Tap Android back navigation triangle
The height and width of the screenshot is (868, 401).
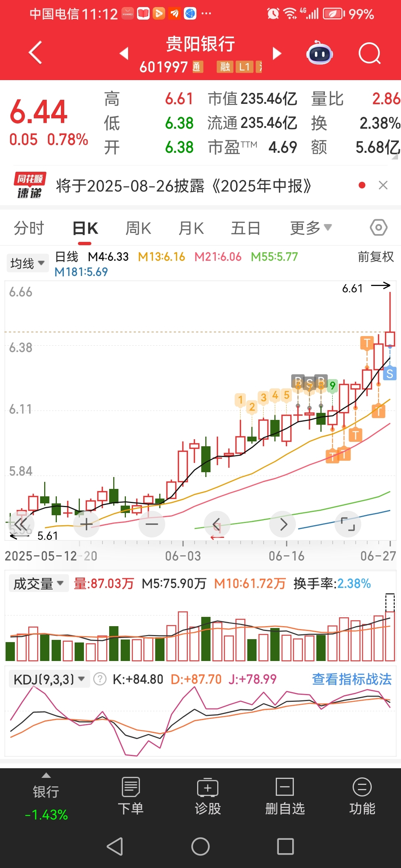(115, 846)
